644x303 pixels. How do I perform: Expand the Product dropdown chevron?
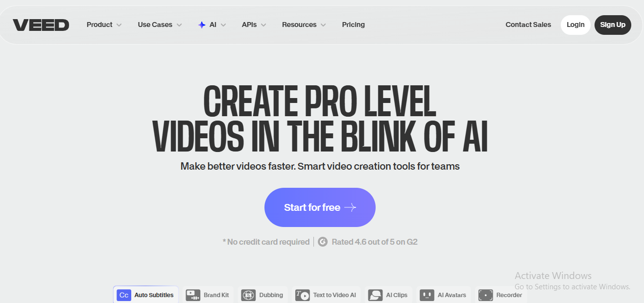coord(119,25)
